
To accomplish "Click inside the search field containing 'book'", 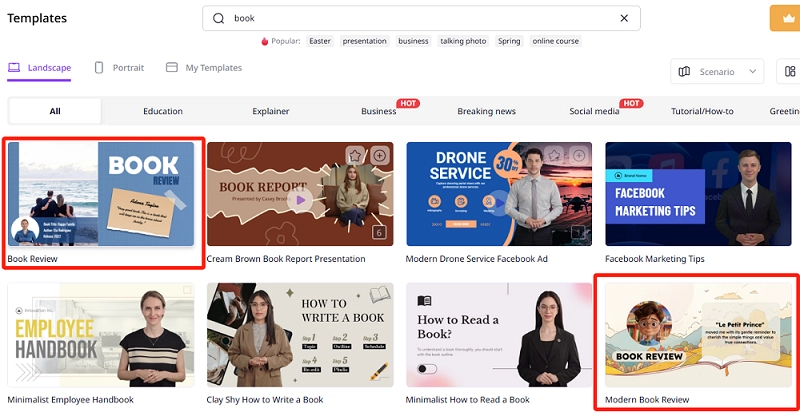I will pyautogui.click(x=420, y=18).
